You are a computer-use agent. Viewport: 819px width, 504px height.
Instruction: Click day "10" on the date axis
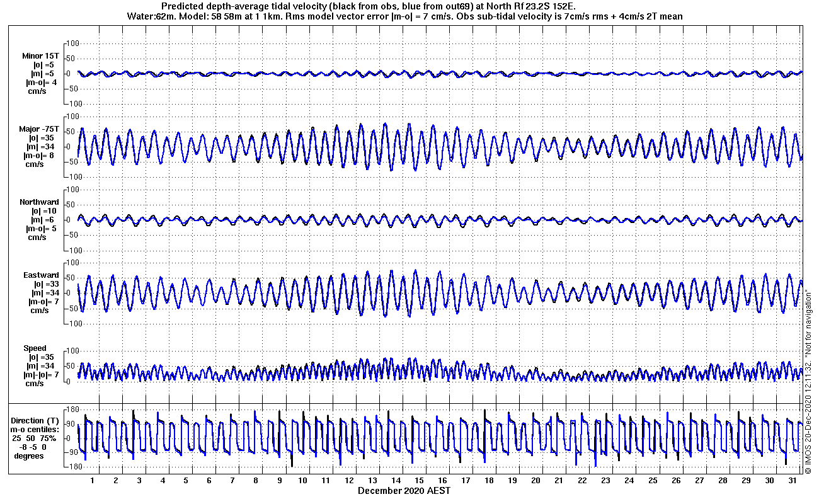click(302, 480)
